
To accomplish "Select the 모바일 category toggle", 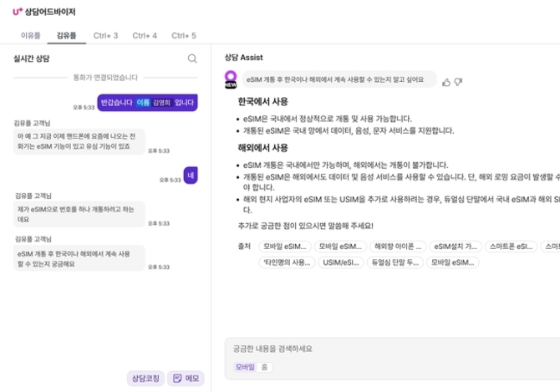I will (245, 367).
